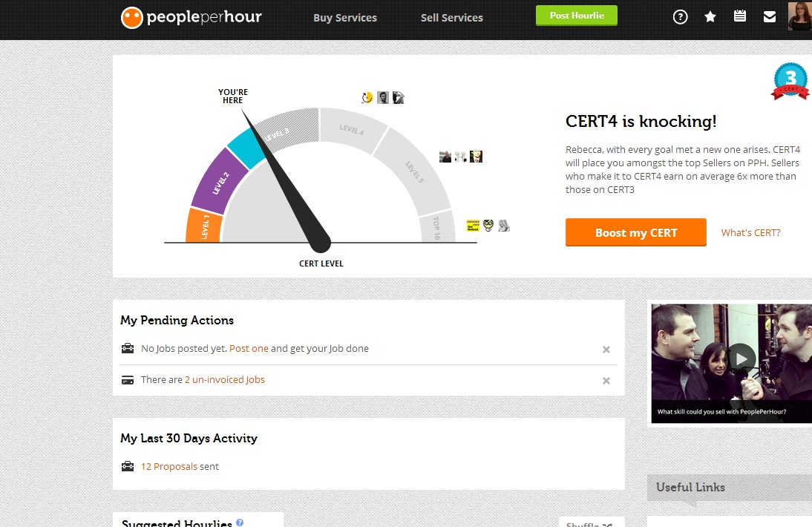Follow the Post one link

pos(249,348)
